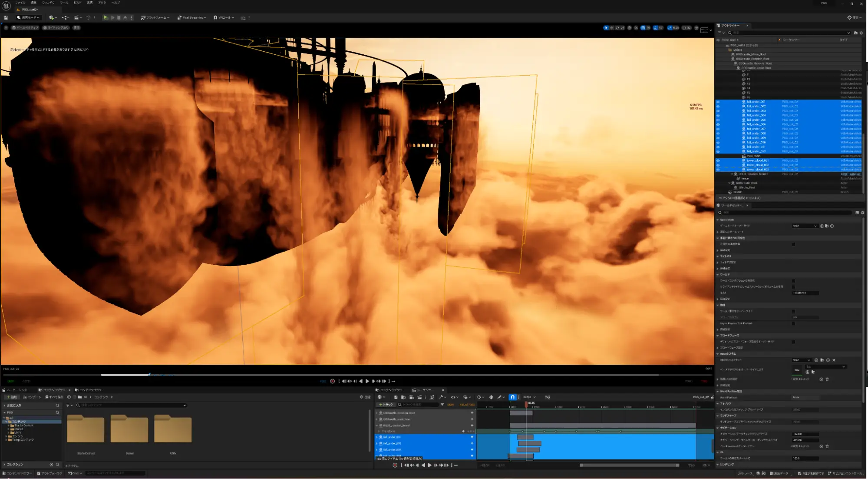This screenshot has height=479, width=868.
Task: Click the Perspective viewport button
Action: 25,28
